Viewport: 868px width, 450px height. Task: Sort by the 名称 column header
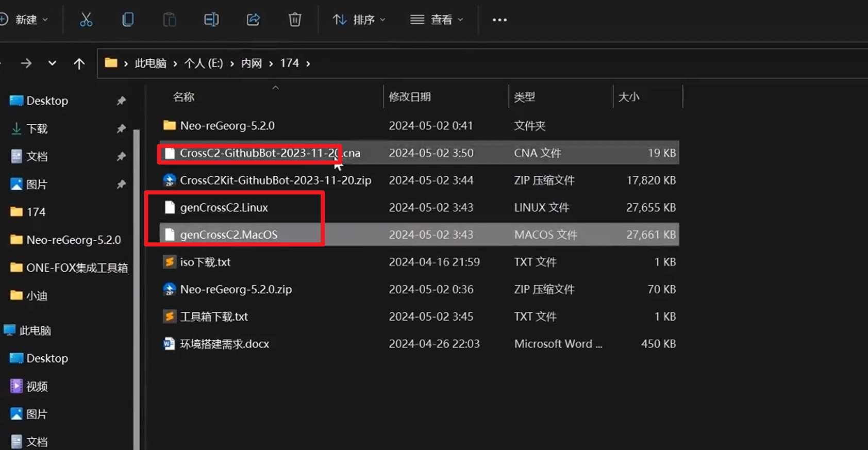(x=183, y=97)
